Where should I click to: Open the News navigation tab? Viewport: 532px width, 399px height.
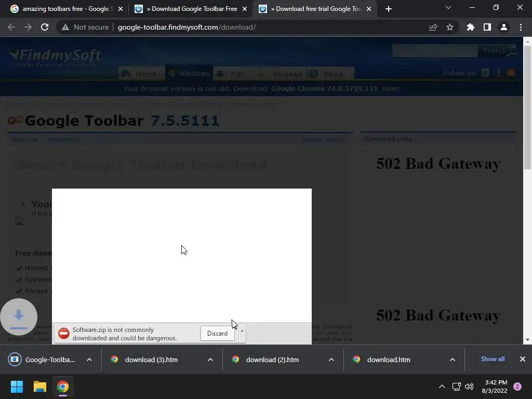coord(331,74)
